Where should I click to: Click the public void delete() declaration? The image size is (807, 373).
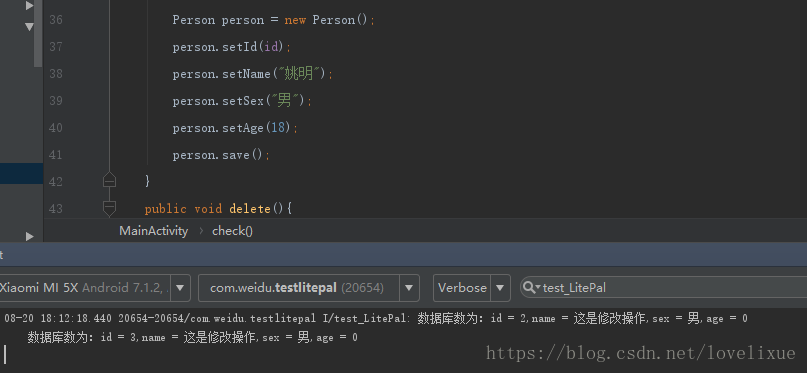(219, 208)
